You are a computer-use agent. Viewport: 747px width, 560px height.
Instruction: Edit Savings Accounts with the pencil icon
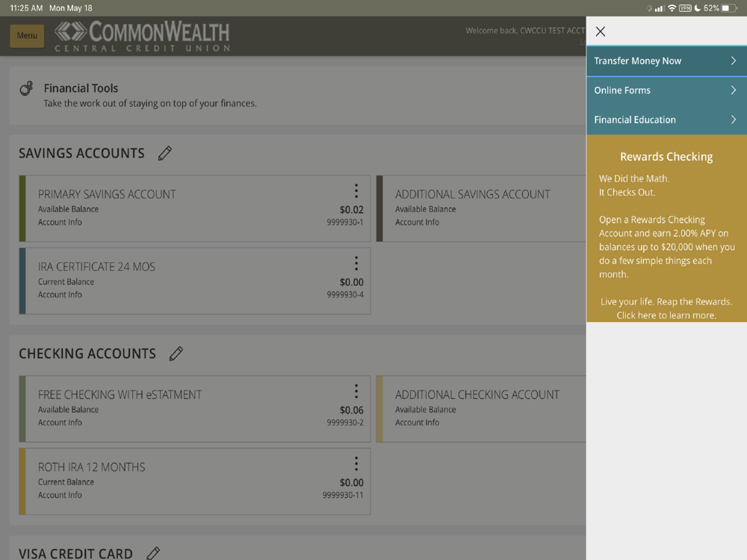click(165, 153)
